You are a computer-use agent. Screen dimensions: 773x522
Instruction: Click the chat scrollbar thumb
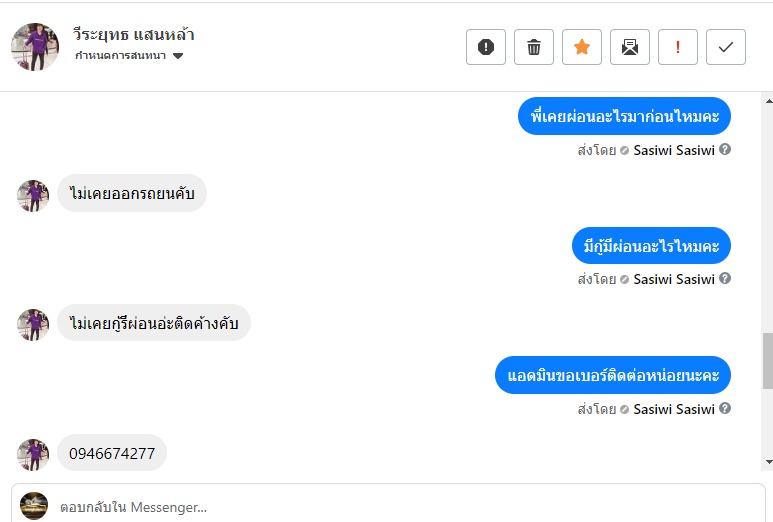(x=767, y=361)
